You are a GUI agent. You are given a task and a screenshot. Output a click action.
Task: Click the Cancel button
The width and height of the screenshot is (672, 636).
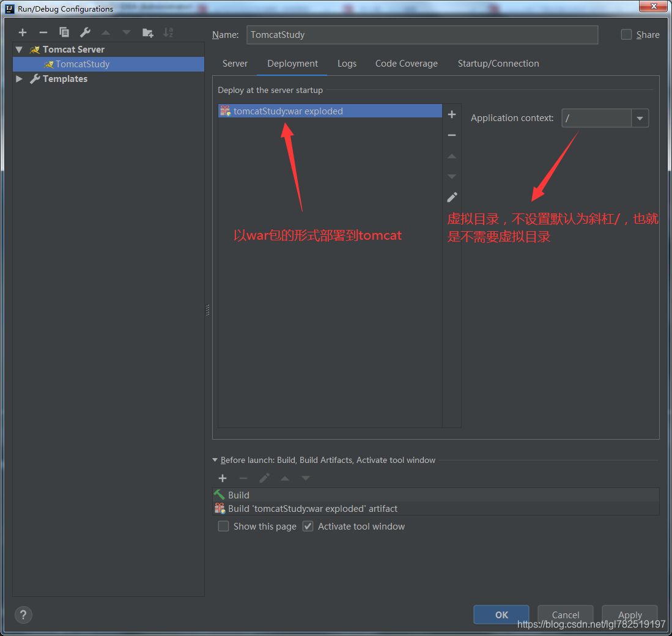coord(565,615)
